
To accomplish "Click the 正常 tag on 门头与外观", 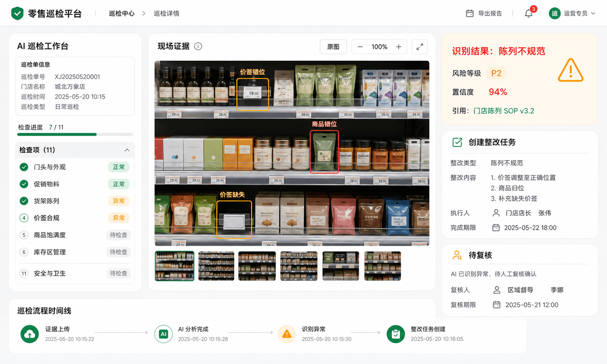I will click(x=119, y=167).
